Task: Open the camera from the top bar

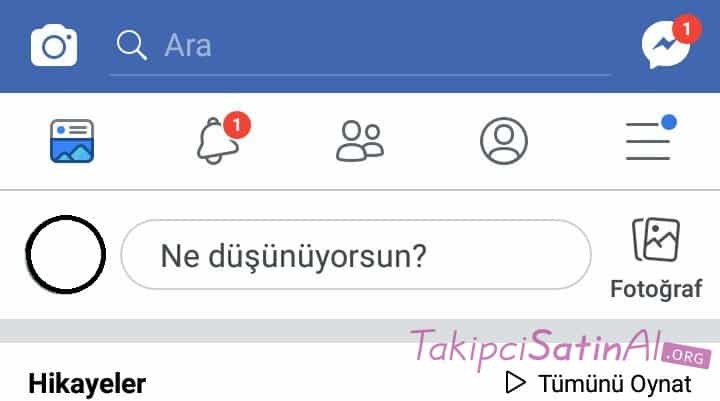Action: (x=54, y=45)
